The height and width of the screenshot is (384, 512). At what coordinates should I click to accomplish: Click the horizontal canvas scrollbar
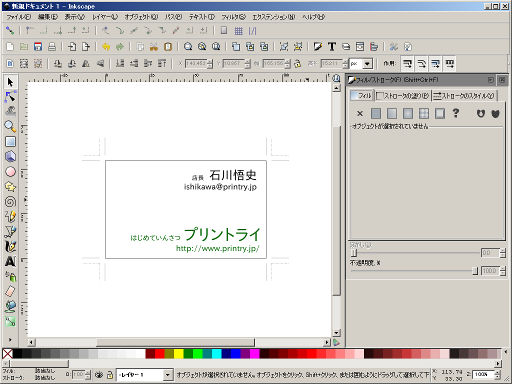tap(176, 342)
